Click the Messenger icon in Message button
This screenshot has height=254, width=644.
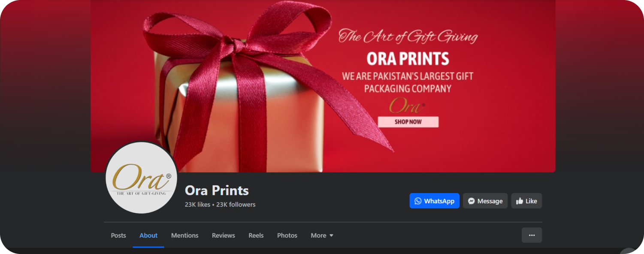point(471,201)
